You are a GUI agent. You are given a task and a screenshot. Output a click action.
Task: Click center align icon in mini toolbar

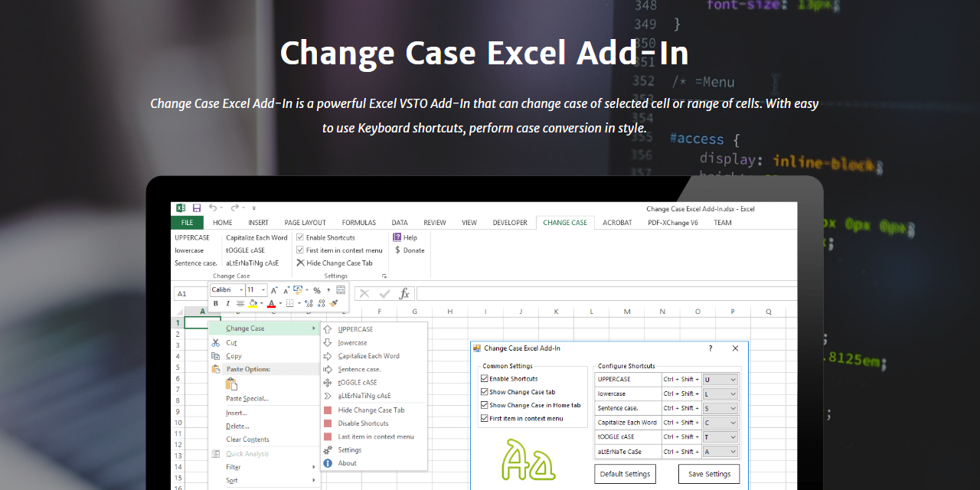click(240, 303)
